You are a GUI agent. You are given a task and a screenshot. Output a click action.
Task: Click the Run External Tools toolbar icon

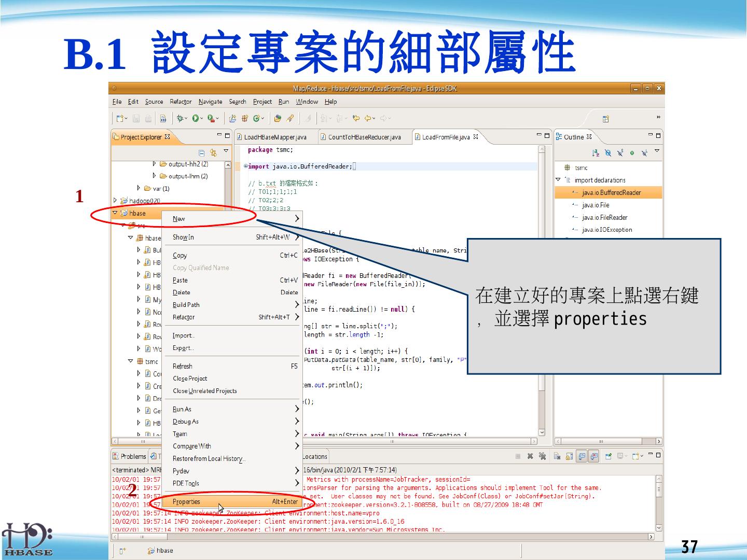(211, 119)
